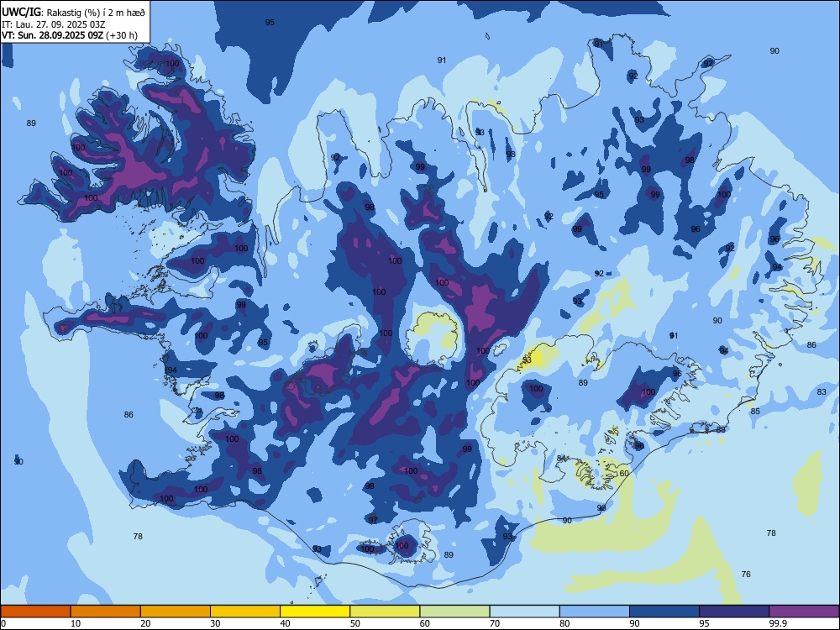Click the valid time 'VT: Sun. 28.09.2025 09Z (+30 h)'

70,35
